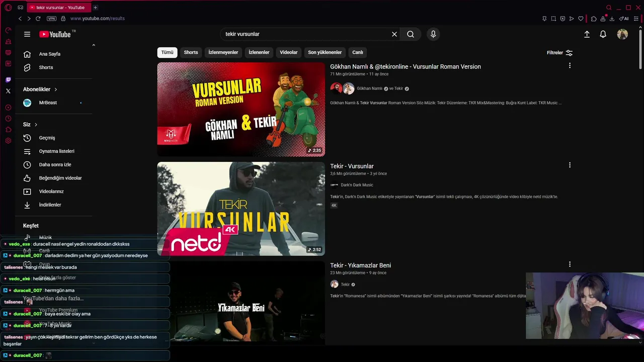Screen dimensions: 644x362
Task: Select the Shorts filter chip
Action: (191, 52)
